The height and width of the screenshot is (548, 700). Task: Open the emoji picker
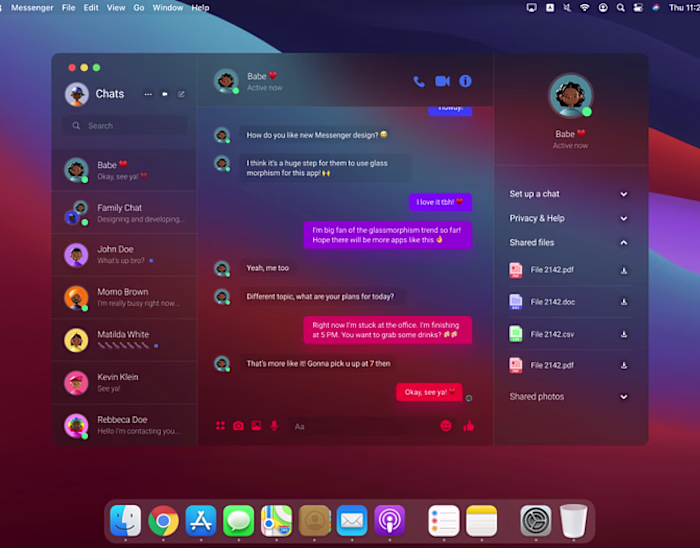coord(446,426)
